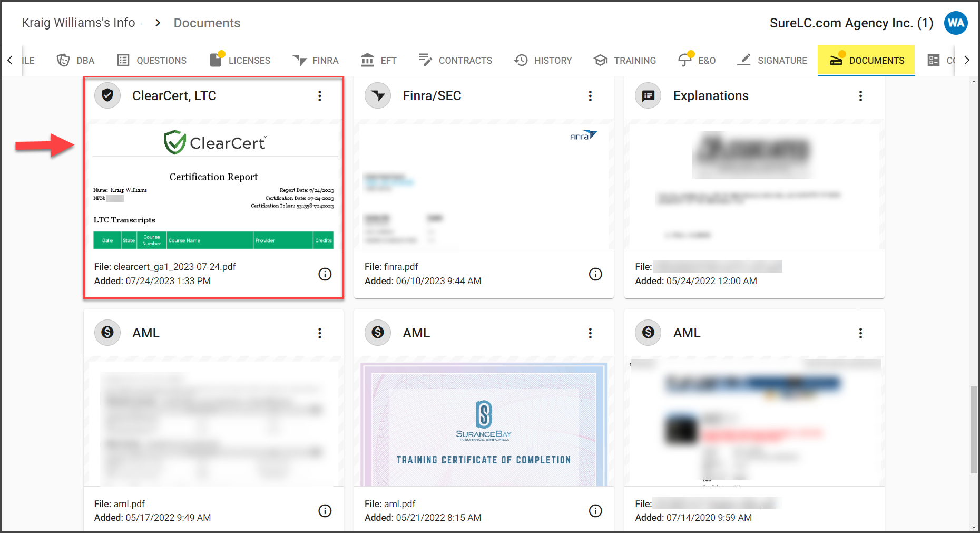Click the Documents breadcrumb
This screenshot has height=533, width=980.
click(x=207, y=23)
